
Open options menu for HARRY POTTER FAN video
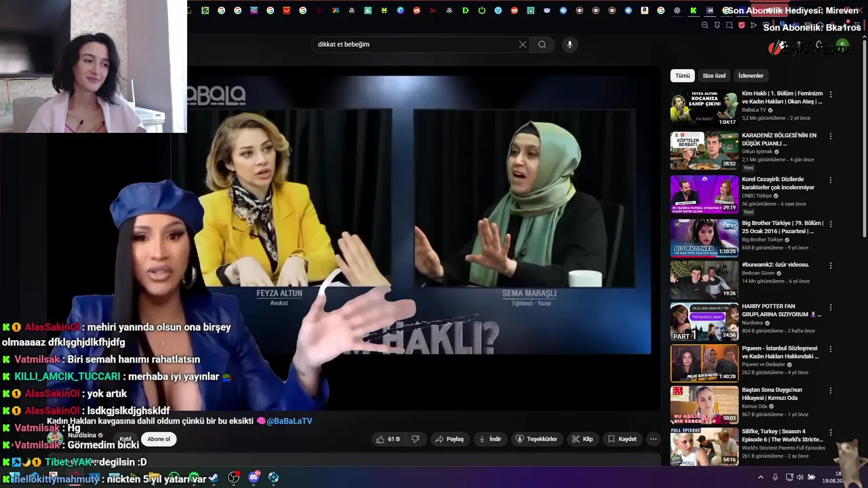coord(831,307)
